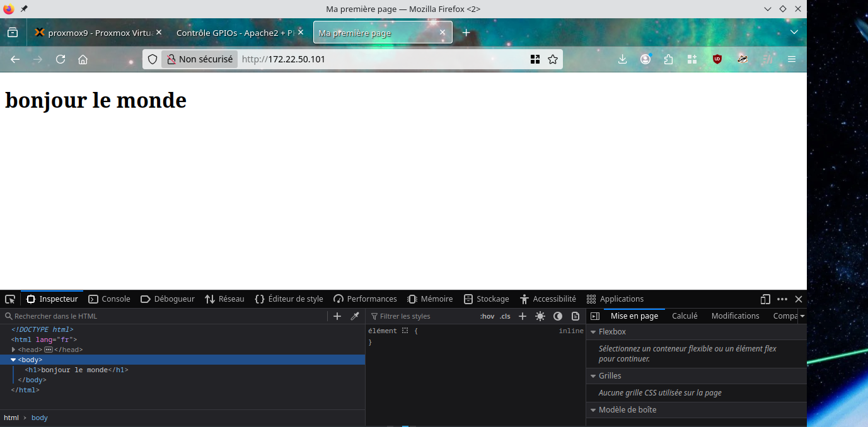Bookmark this page with the star icon

(x=553, y=59)
